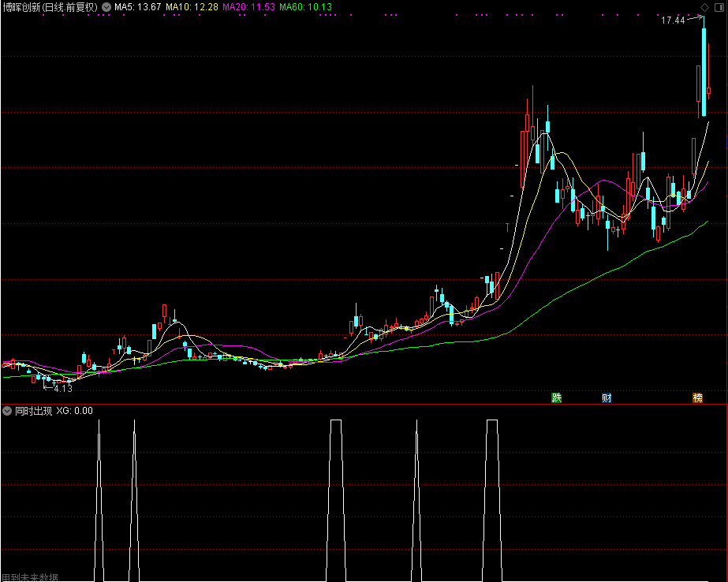728x582 pixels.
Task: Click the 17.44 high price annotation
Action: 673,20
